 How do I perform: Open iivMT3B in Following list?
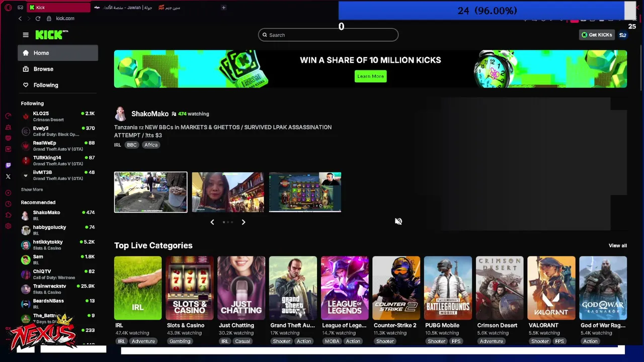coord(58,175)
